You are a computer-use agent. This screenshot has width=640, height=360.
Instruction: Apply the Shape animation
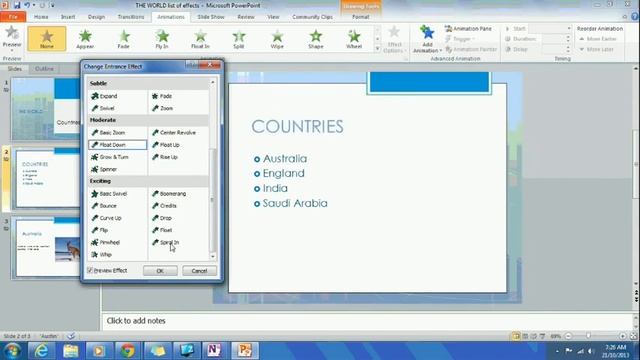316,38
